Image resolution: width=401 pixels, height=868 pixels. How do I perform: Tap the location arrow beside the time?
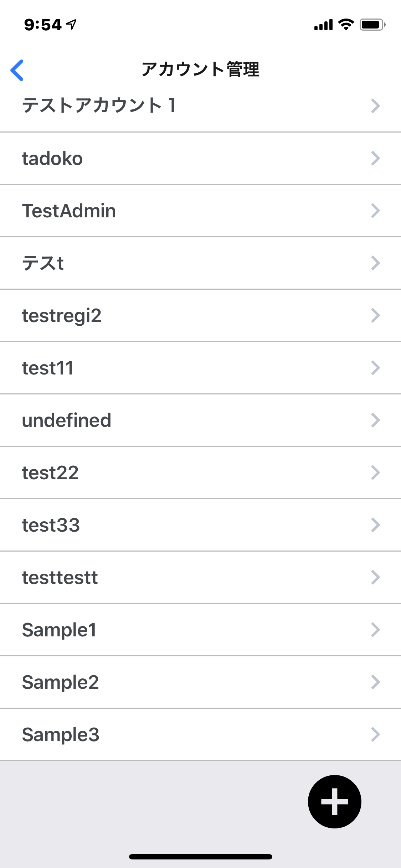click(72, 25)
